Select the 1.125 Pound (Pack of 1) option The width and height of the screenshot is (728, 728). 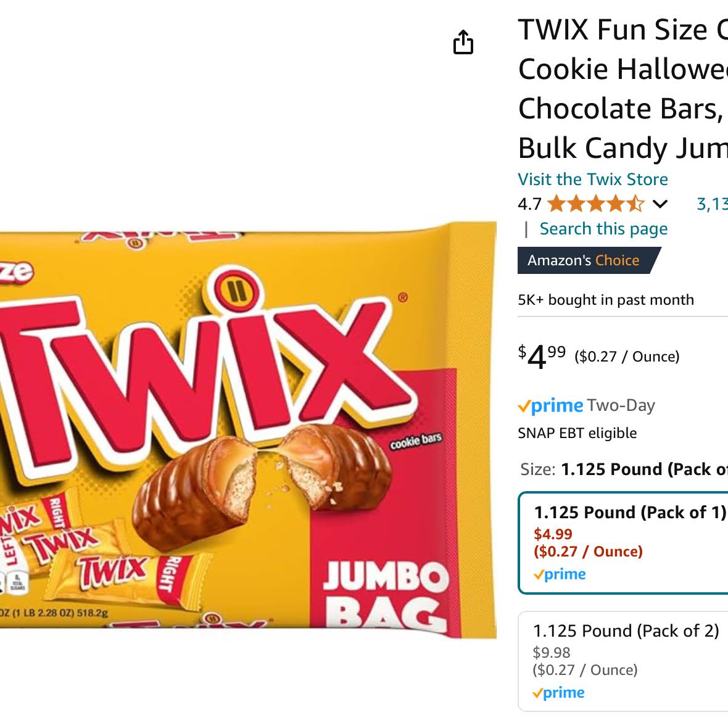tap(623, 543)
